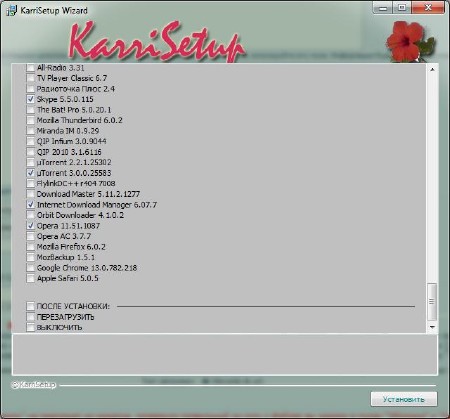Screen dimensions: 450x419
Task: Click the KarriSetup Wizard title bar icon
Action: coord(11,10)
